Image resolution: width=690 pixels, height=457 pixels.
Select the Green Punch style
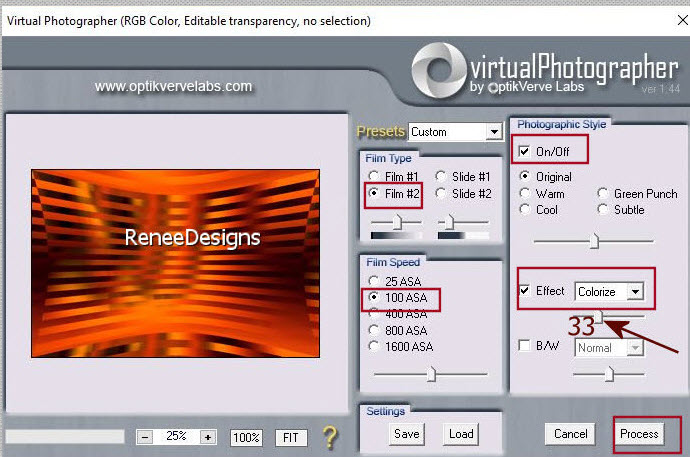click(x=603, y=193)
